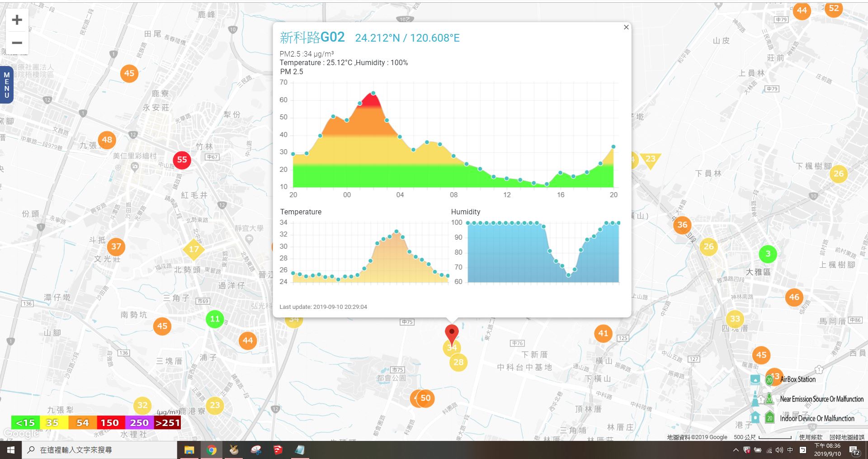The image size is (868, 459).
Task: Click the blue Indoor Device house legend icon
Action: coord(755,417)
